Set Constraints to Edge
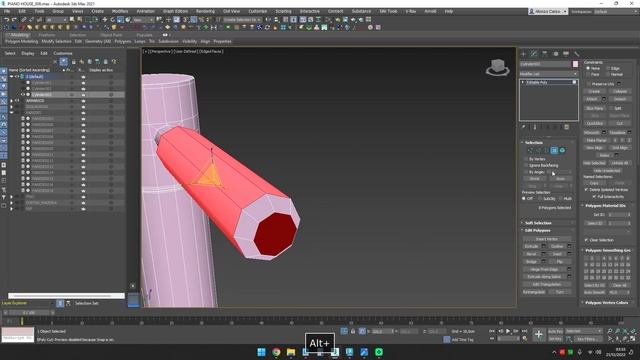 coord(608,68)
